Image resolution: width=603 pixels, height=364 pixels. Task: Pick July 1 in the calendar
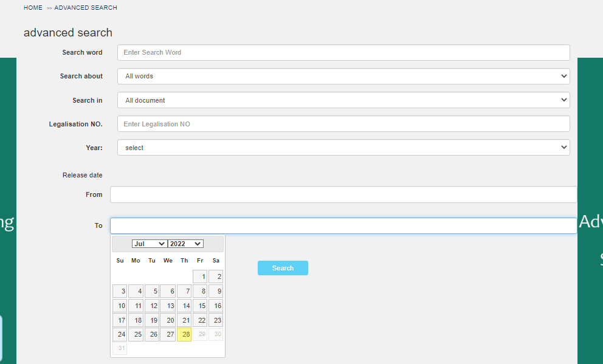pos(200,276)
